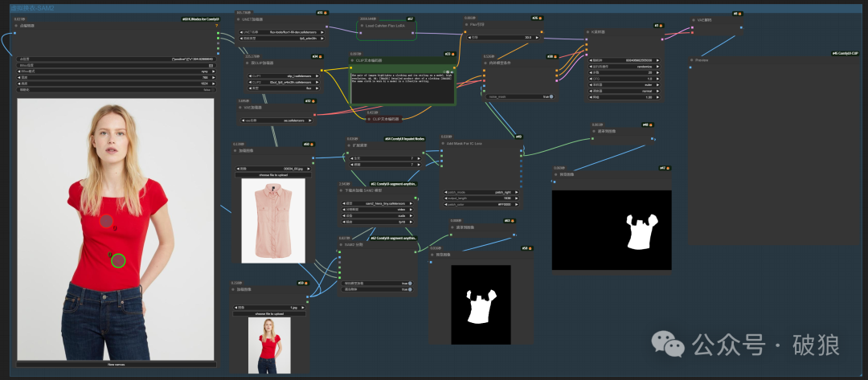Expand the collapsed CLIP文本编码器 node below the prompt

(371, 118)
